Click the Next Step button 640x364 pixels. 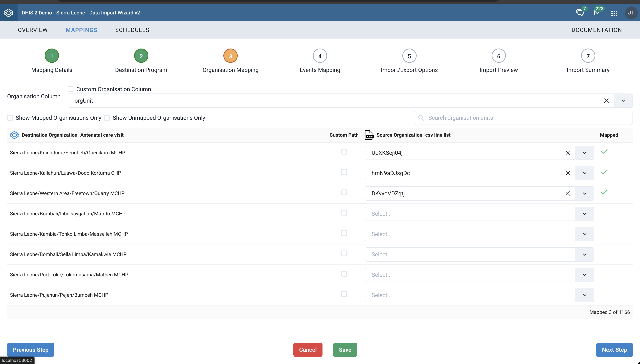[614, 350]
